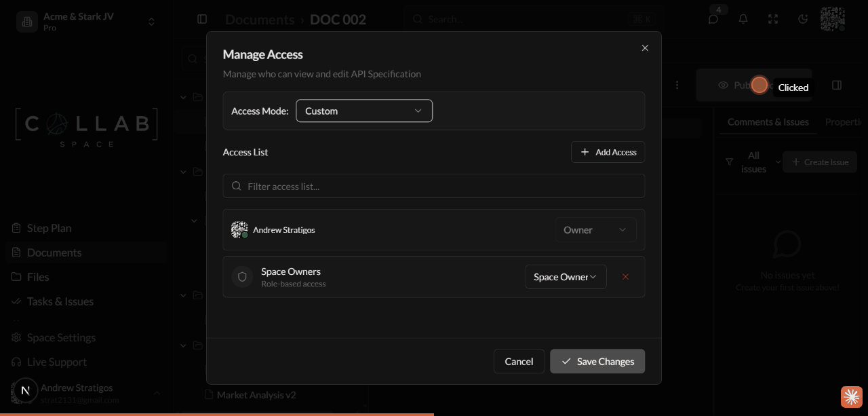
Task: Open Space Settings in the sidebar
Action: point(85,337)
